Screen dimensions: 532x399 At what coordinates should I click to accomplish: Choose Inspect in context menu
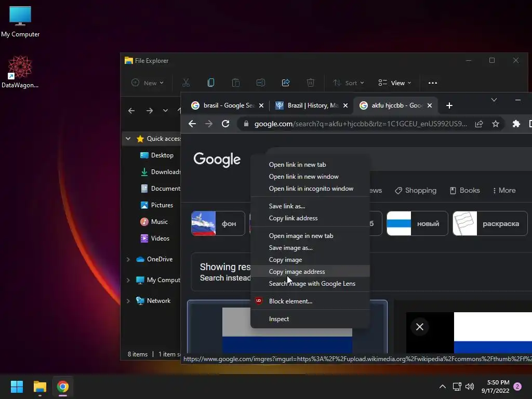pyautogui.click(x=310, y=318)
